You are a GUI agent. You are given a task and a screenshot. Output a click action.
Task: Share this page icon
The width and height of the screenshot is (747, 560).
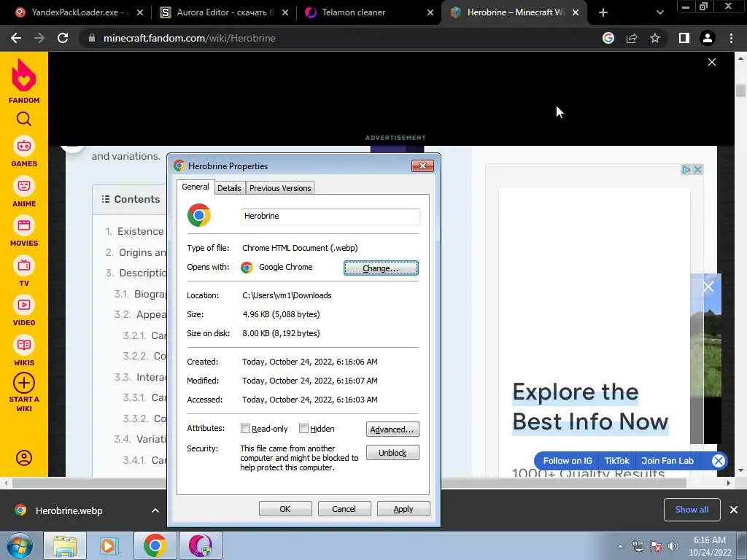click(632, 38)
